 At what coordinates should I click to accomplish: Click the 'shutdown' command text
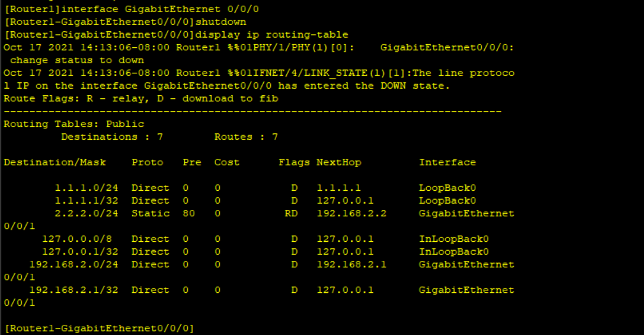220,22
